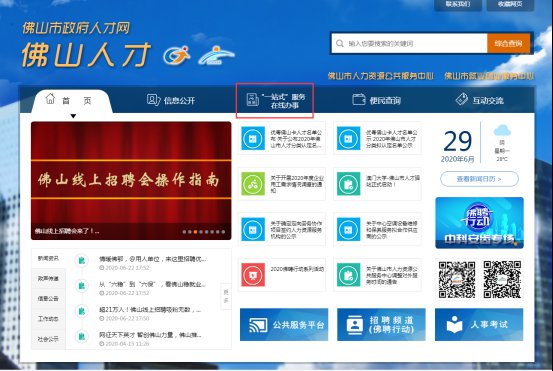Click 佛山线上招聘会操作指南 carousel banner
Image resolution: width=553 pixels, height=371 pixels.
131,181
